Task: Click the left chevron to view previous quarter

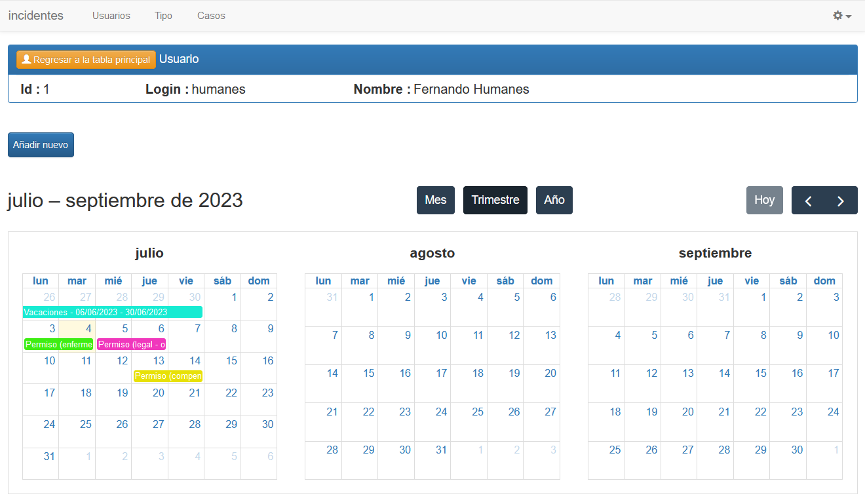Action: point(808,200)
